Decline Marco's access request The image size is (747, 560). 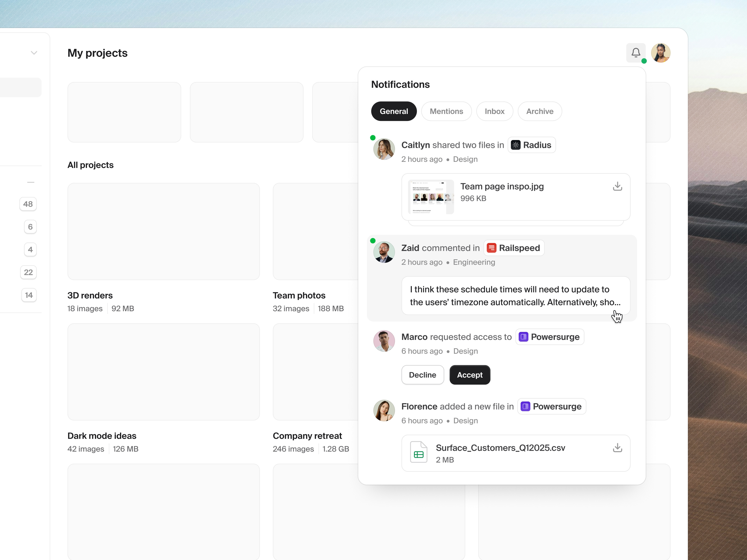pos(422,375)
